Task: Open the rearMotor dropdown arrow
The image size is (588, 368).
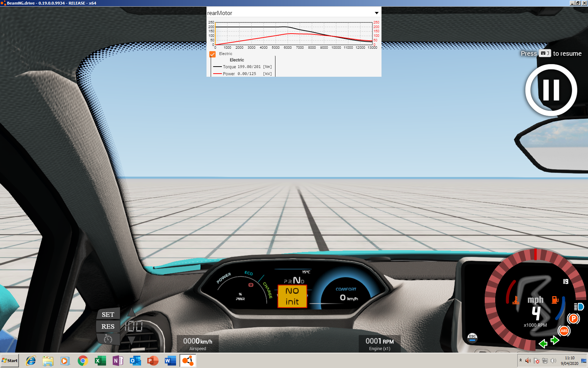Action: (377, 13)
